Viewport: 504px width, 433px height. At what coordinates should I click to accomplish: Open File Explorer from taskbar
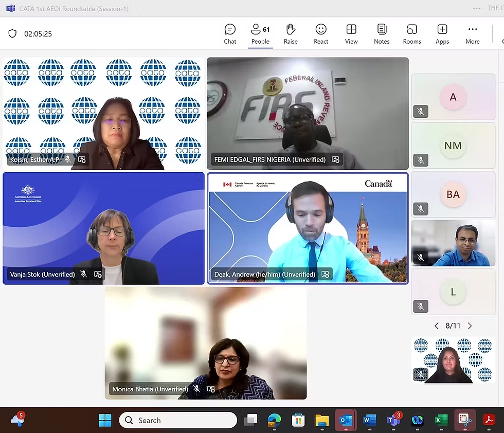pos(322,420)
